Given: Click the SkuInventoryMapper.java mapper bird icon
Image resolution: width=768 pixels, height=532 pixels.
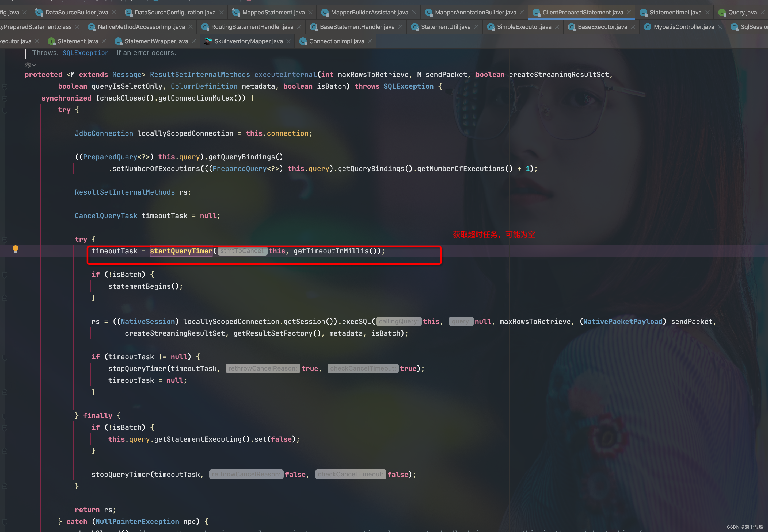Looking at the screenshot, I should click(208, 41).
